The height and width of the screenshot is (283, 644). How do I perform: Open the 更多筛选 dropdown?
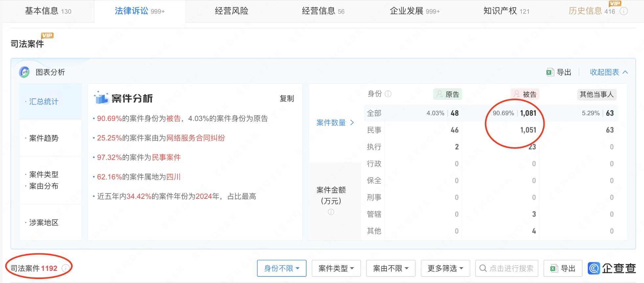(x=445, y=268)
